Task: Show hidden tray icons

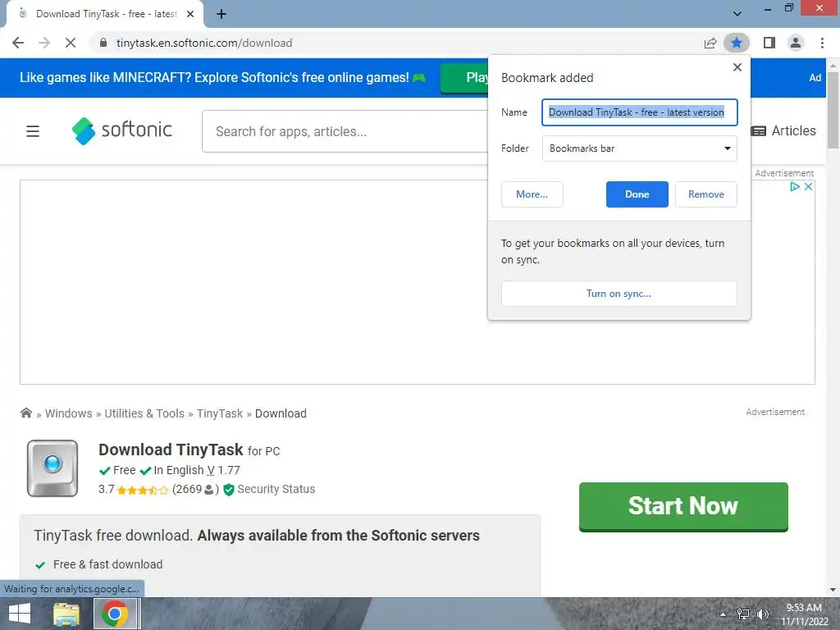Action: [724, 614]
